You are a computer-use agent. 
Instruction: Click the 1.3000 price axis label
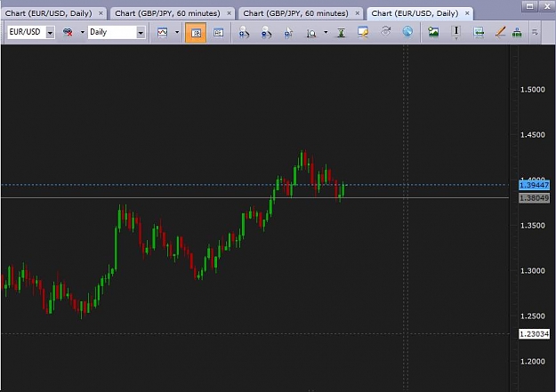click(533, 271)
